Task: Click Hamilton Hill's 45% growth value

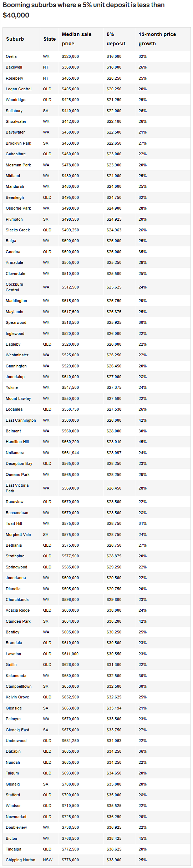Action: pyautogui.click(x=143, y=442)
